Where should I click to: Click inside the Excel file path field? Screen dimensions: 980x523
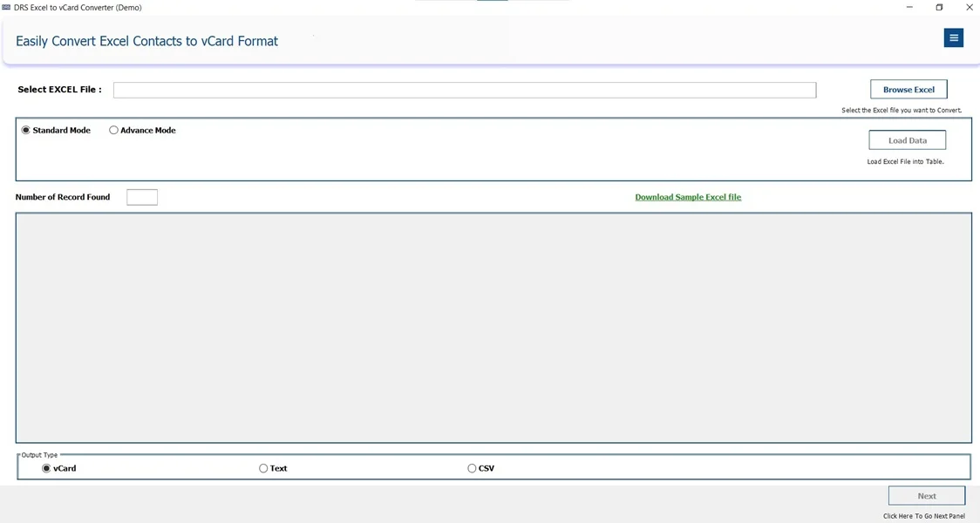pos(466,89)
